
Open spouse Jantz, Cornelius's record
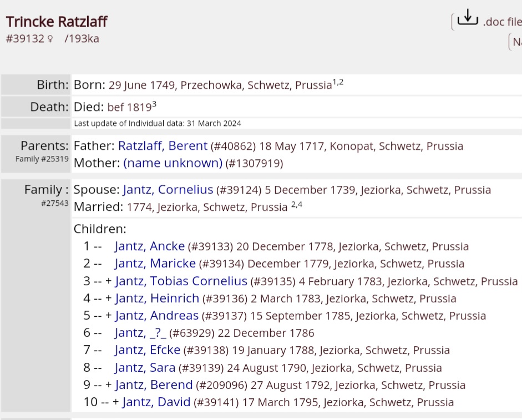[168, 190]
